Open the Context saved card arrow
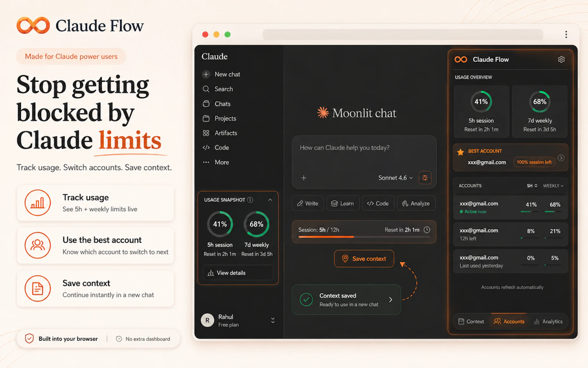Image resolution: width=588 pixels, height=368 pixels. click(390, 300)
